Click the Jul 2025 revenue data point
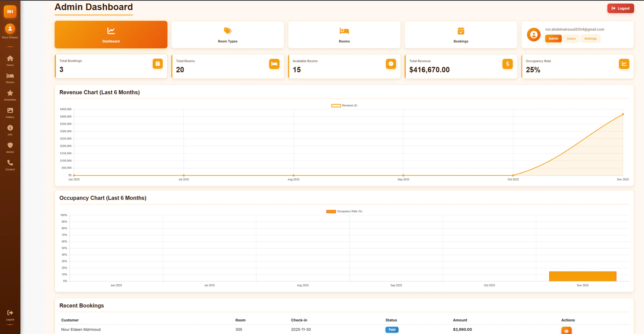 [x=184, y=175]
